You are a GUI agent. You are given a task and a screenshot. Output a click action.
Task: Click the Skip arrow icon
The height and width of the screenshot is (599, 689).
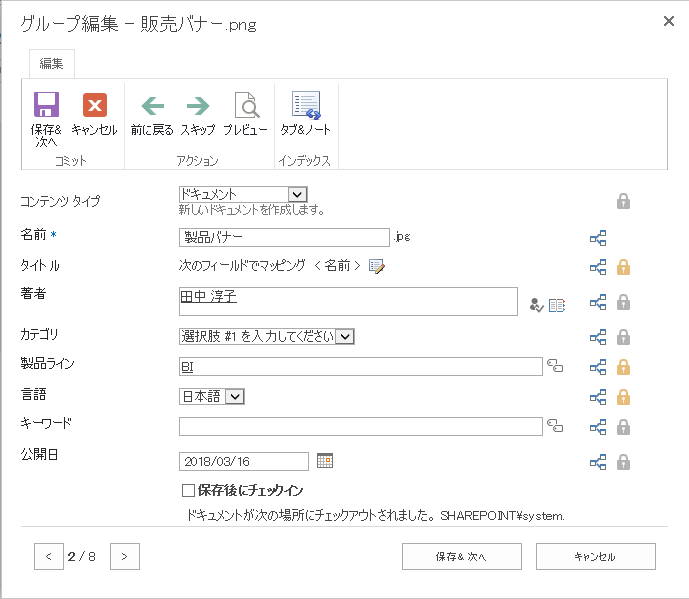coord(198,106)
